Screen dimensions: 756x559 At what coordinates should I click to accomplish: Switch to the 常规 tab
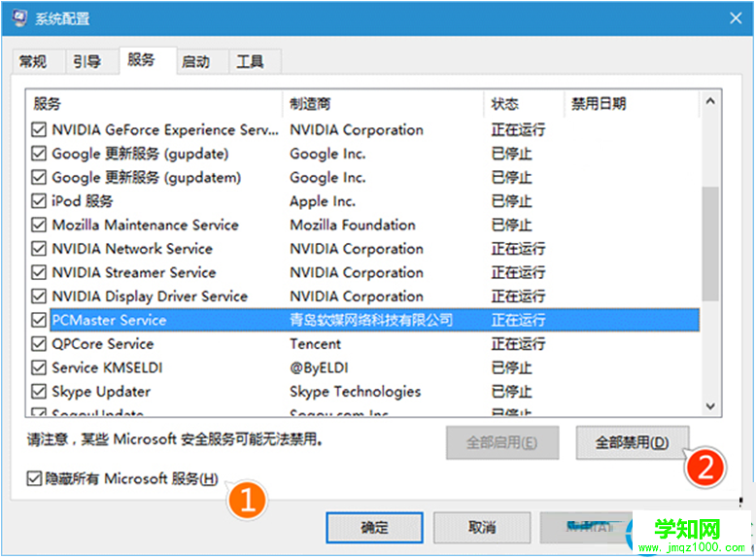tap(32, 62)
